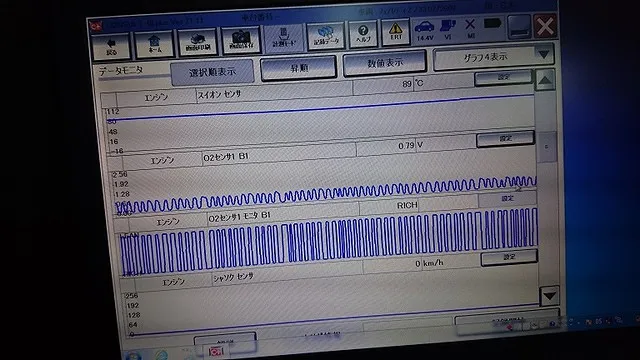Open help via the ヘルプ question mark icon
The width and height of the screenshot is (640, 360).
(x=363, y=34)
